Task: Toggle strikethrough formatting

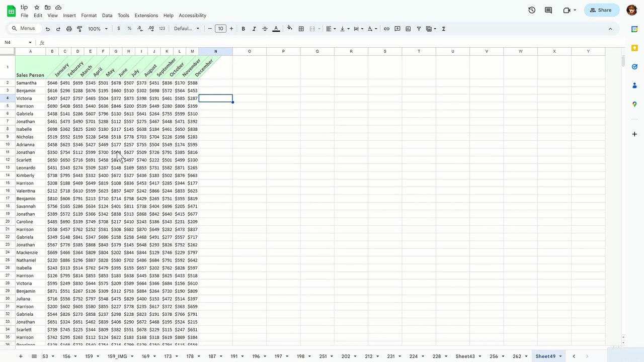Action: click(x=265, y=29)
